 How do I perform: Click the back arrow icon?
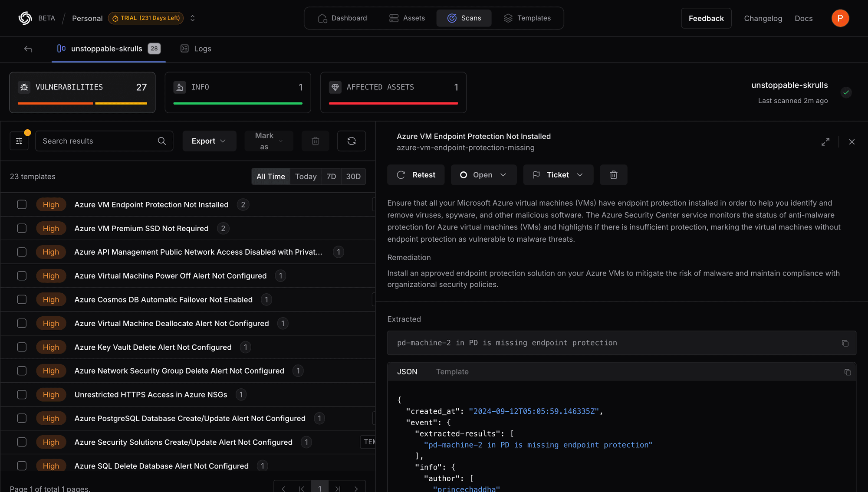coord(28,49)
